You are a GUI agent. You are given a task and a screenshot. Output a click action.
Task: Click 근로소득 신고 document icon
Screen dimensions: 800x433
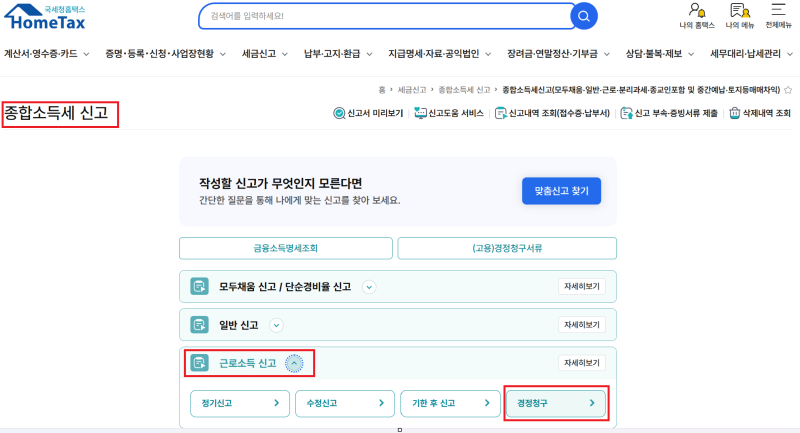(199, 363)
